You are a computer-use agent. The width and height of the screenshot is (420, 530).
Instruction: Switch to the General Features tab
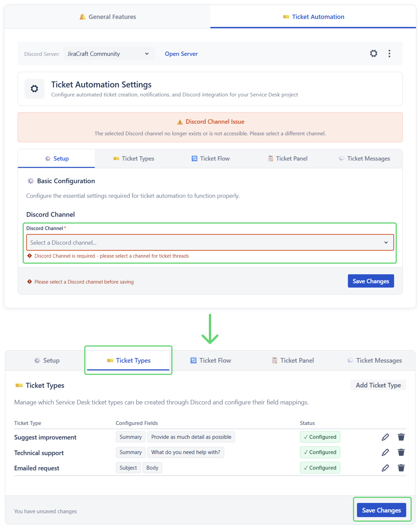pyautogui.click(x=107, y=17)
